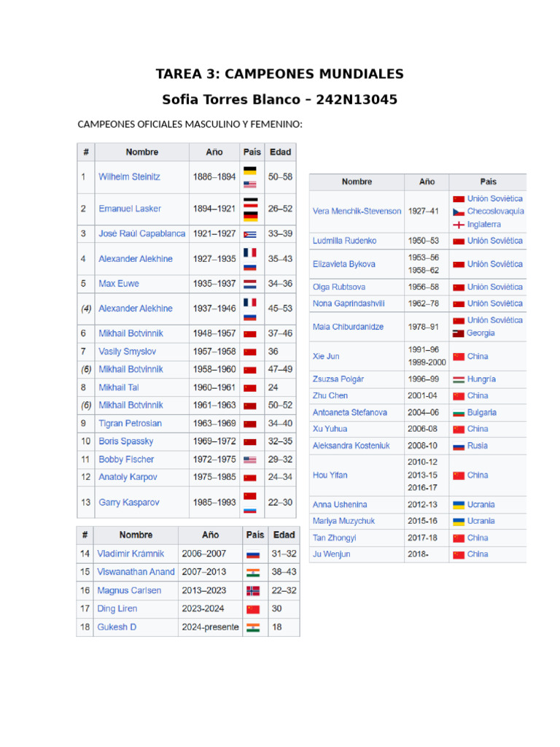Open the Vera Menchik-Stevenson link
560x747 pixels.
[x=357, y=211]
